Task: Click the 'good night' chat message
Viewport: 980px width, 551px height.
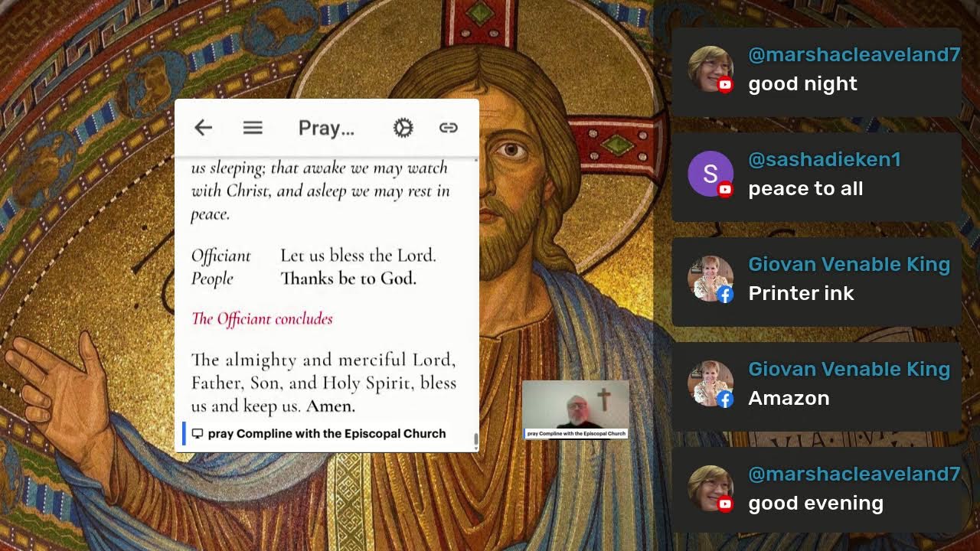Action: click(802, 83)
